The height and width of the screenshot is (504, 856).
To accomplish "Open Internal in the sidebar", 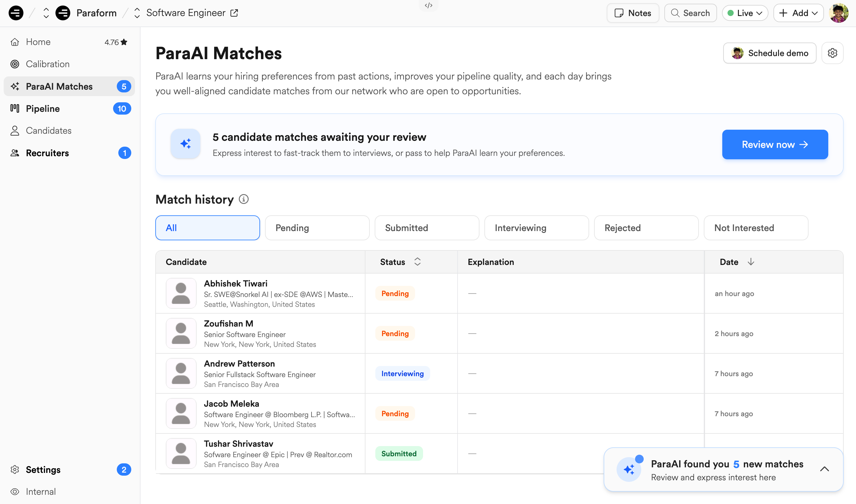I will click(69, 491).
